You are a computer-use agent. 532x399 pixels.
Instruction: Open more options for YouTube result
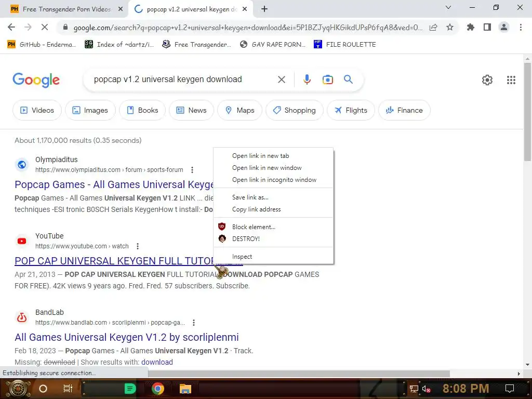[x=137, y=246]
